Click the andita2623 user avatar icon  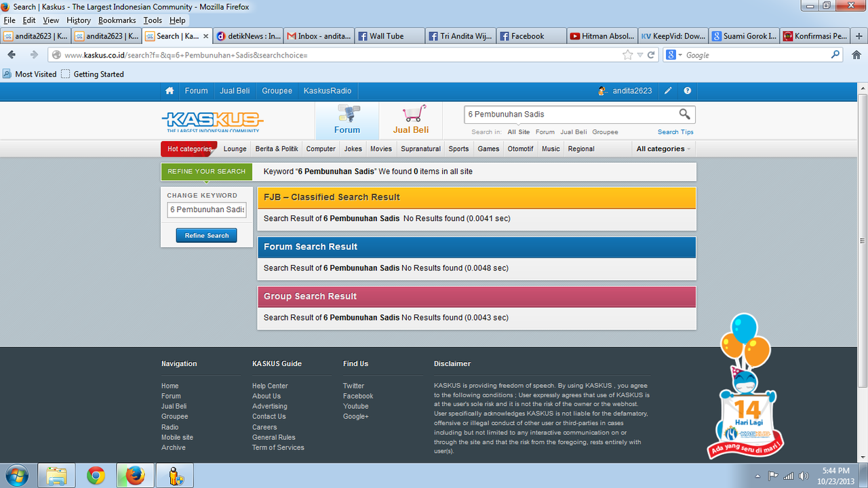pyautogui.click(x=601, y=91)
